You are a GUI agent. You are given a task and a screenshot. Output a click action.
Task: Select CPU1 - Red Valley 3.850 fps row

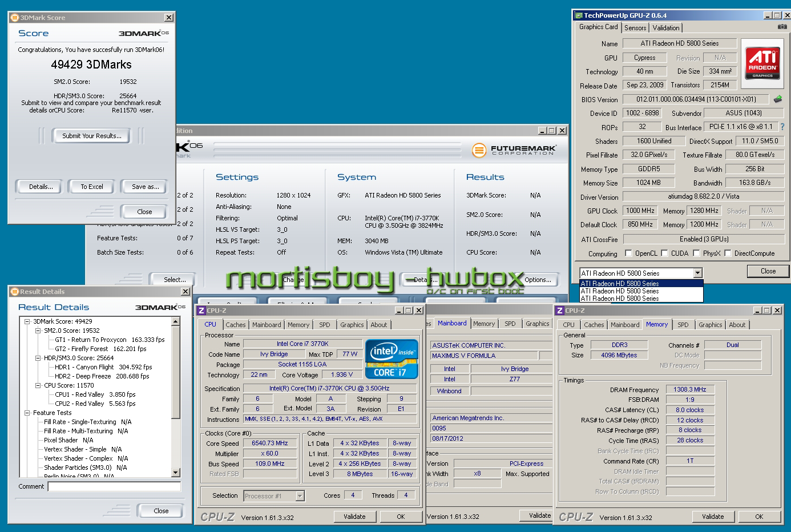(95, 394)
